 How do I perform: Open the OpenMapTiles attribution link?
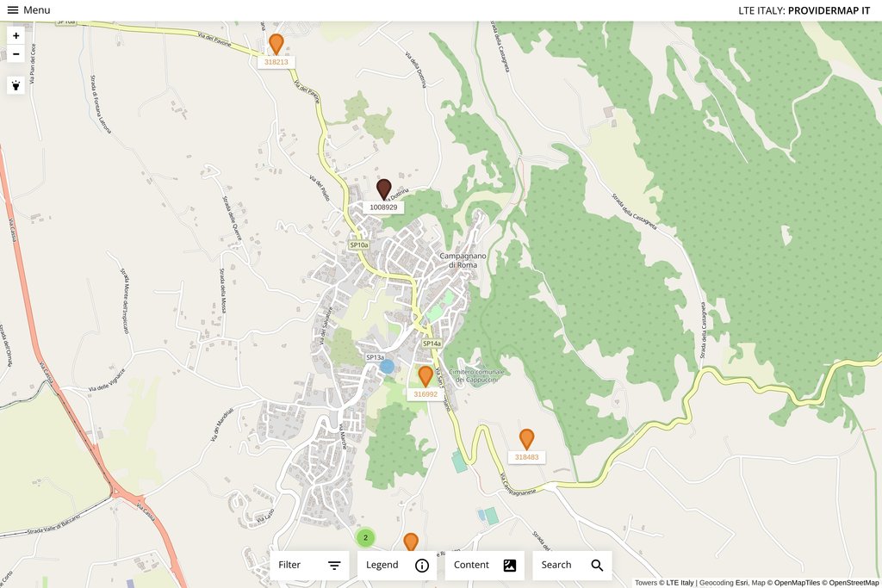[797, 583]
